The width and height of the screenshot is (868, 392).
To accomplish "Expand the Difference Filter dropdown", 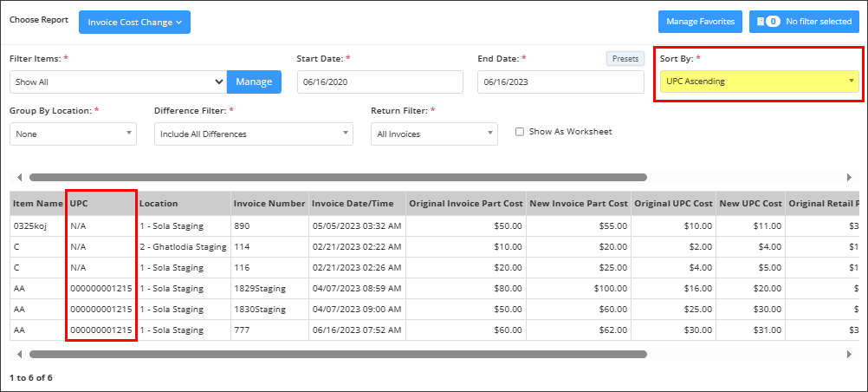I will click(254, 134).
